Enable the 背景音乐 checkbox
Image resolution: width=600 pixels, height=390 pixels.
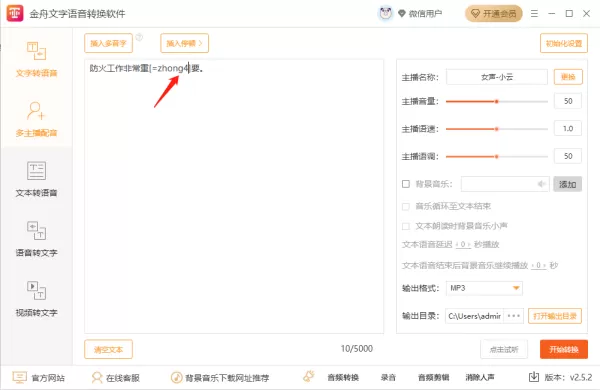[406, 184]
